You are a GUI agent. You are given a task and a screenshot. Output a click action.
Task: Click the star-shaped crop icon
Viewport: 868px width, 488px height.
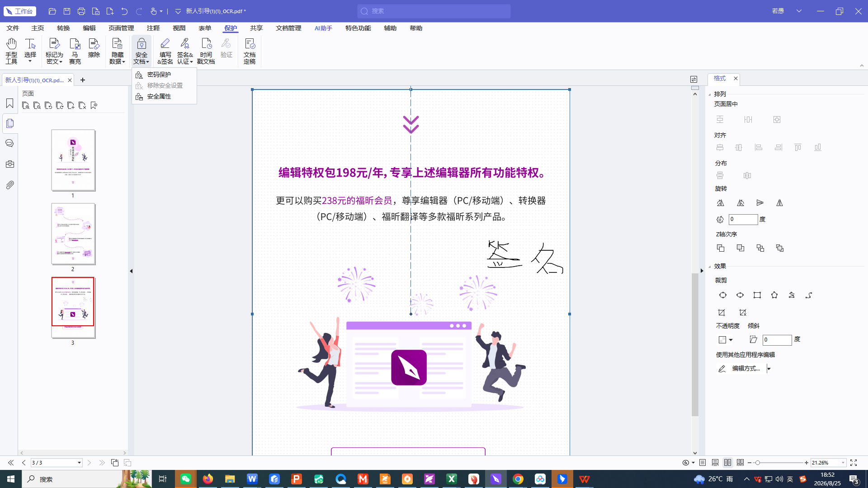pyautogui.click(x=774, y=295)
